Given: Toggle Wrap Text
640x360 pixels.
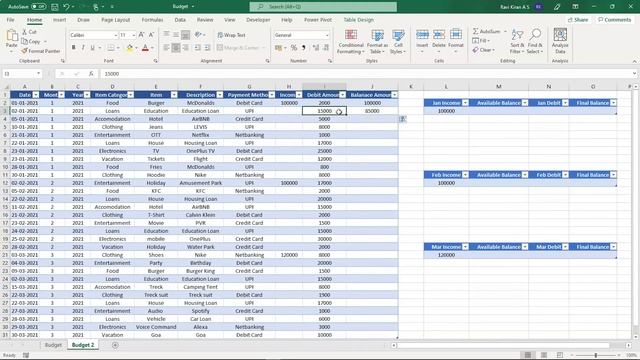Looking at the screenshot, I should click(231, 35).
